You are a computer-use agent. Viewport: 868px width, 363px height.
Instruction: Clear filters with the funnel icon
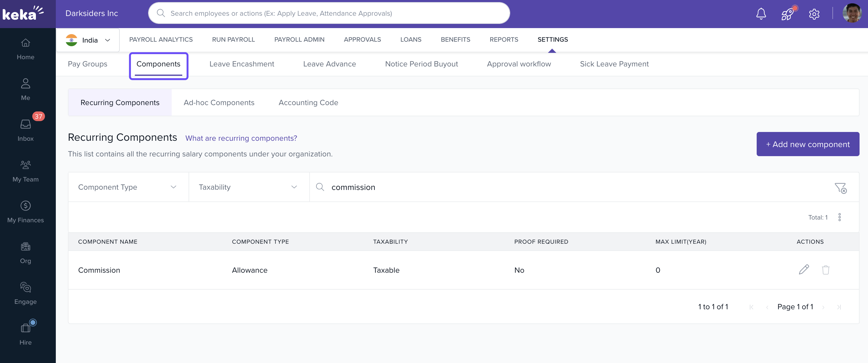pyautogui.click(x=840, y=188)
